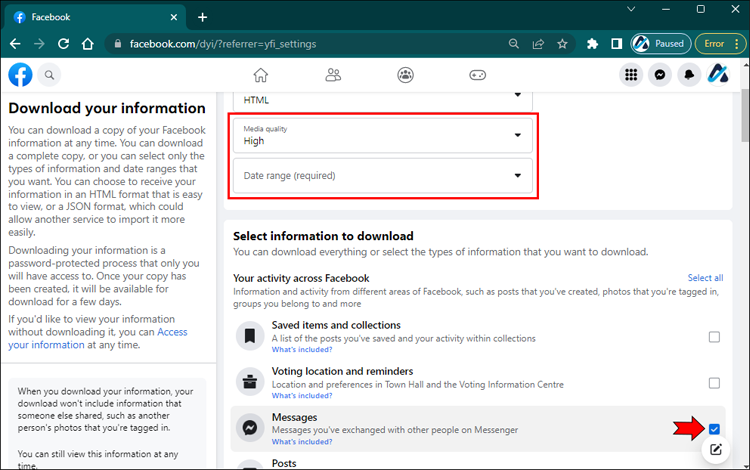The width and height of the screenshot is (750, 470).
Task: Open Messenger chats icon
Action: (660, 75)
